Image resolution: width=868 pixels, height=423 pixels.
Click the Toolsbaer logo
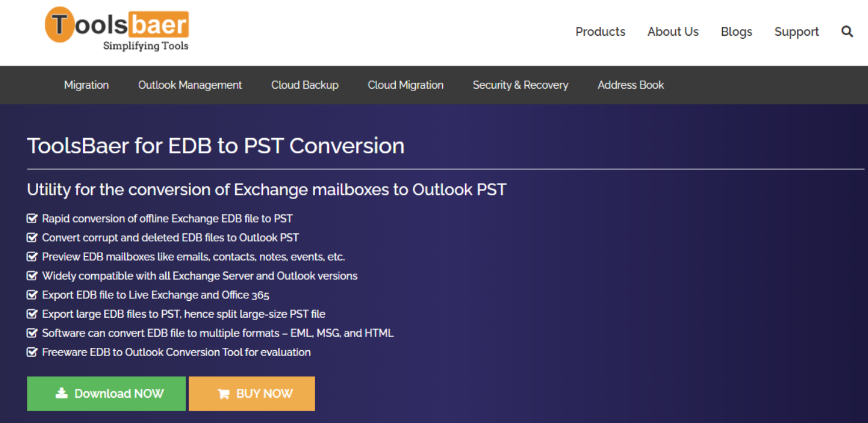(x=116, y=29)
